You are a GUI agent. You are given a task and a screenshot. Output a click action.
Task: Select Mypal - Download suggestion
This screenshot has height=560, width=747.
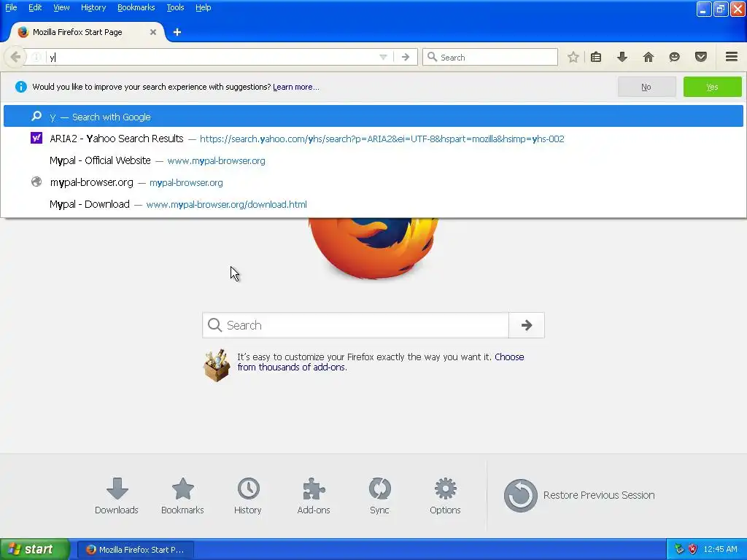point(373,204)
